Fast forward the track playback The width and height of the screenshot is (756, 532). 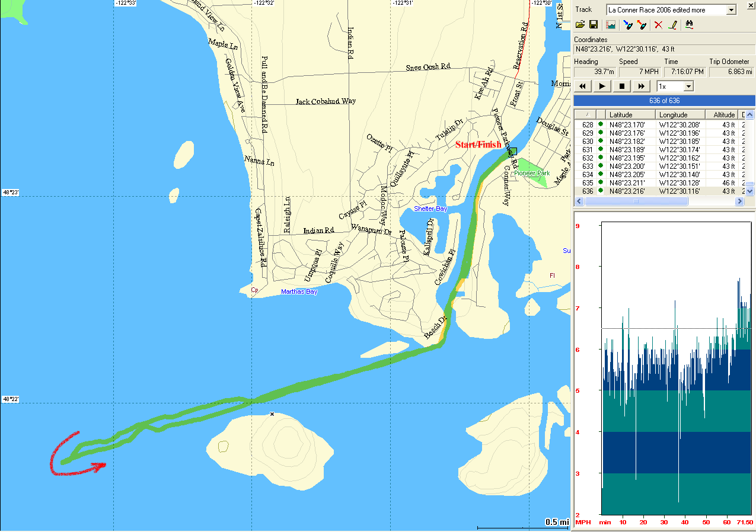[x=642, y=86]
